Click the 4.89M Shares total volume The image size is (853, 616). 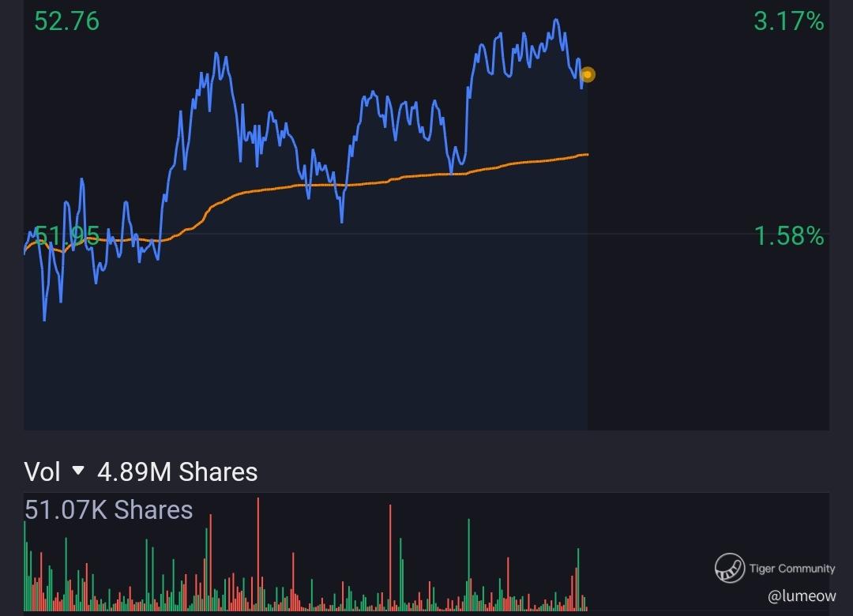coord(177,472)
